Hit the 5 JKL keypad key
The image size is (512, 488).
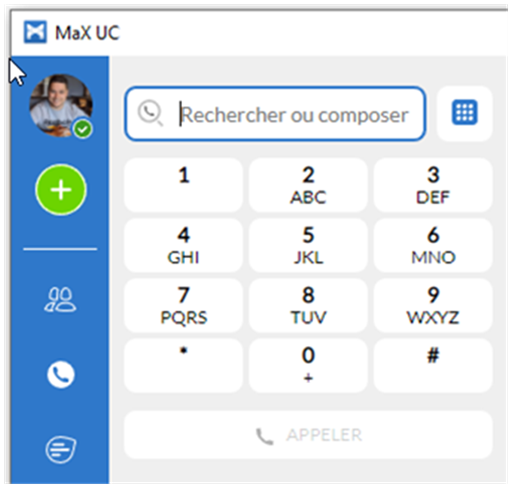(308, 245)
